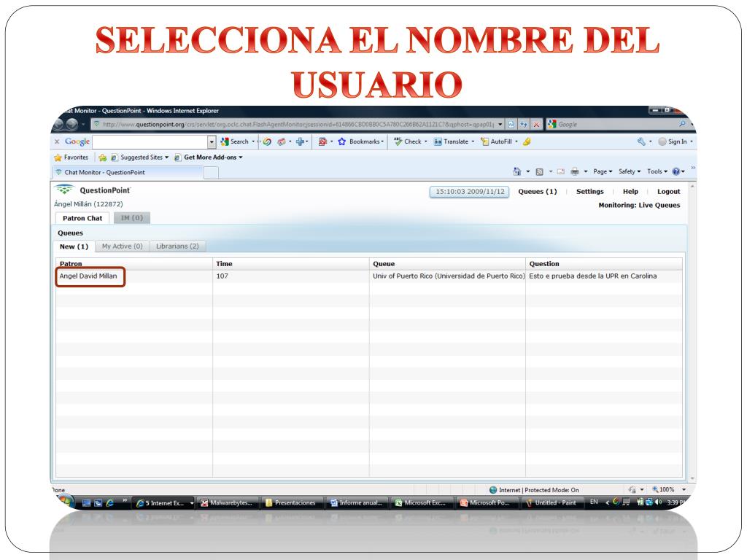Image resolution: width=747 pixels, height=560 pixels.
Task: Click the Read Mail icon
Action: [561, 171]
